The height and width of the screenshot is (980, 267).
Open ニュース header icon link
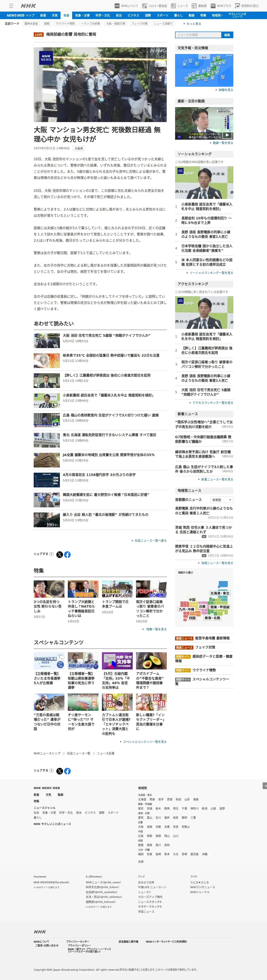point(179,6)
